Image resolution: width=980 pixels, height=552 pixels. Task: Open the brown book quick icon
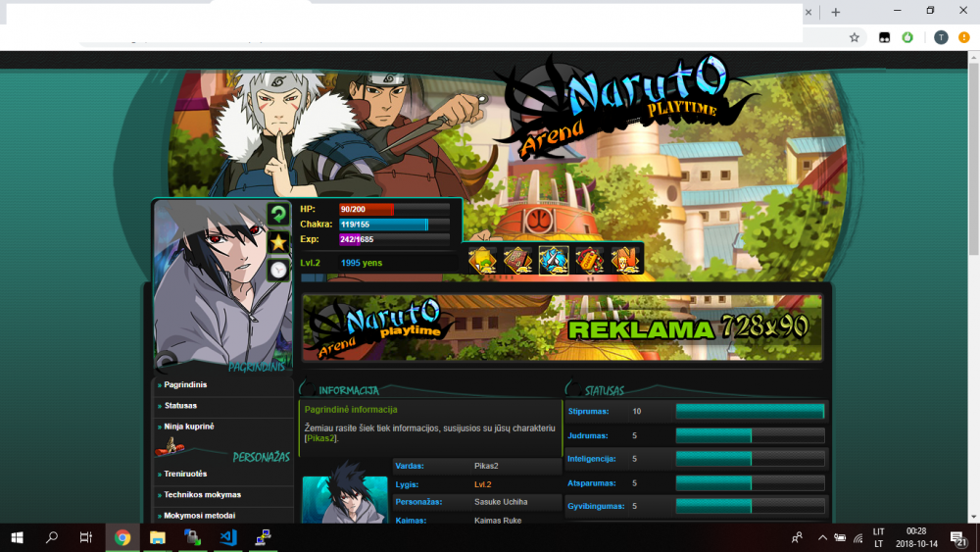(518, 260)
